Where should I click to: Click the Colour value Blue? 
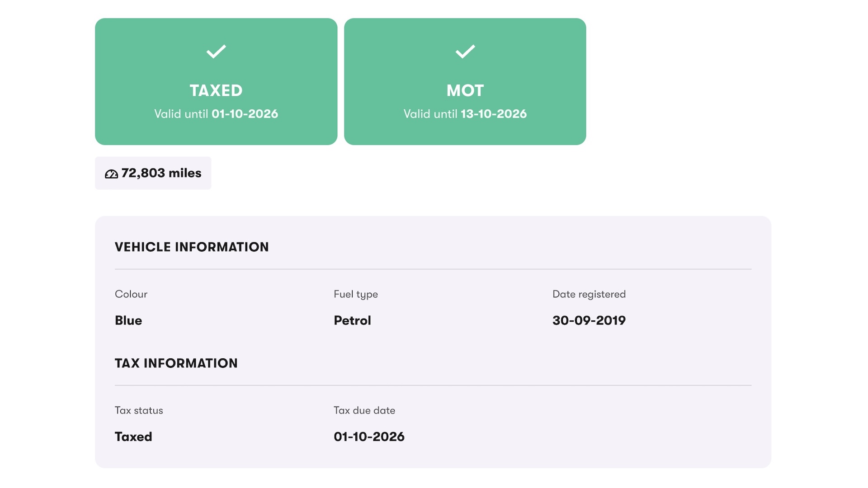(128, 320)
